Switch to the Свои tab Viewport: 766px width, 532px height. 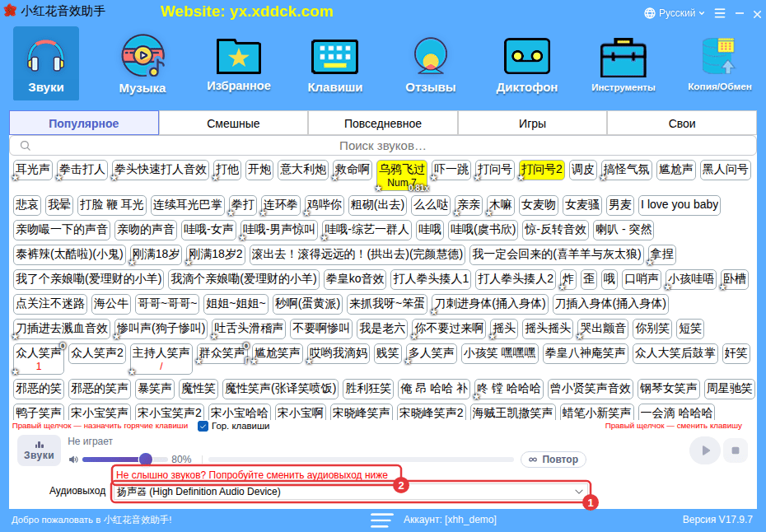pos(682,123)
